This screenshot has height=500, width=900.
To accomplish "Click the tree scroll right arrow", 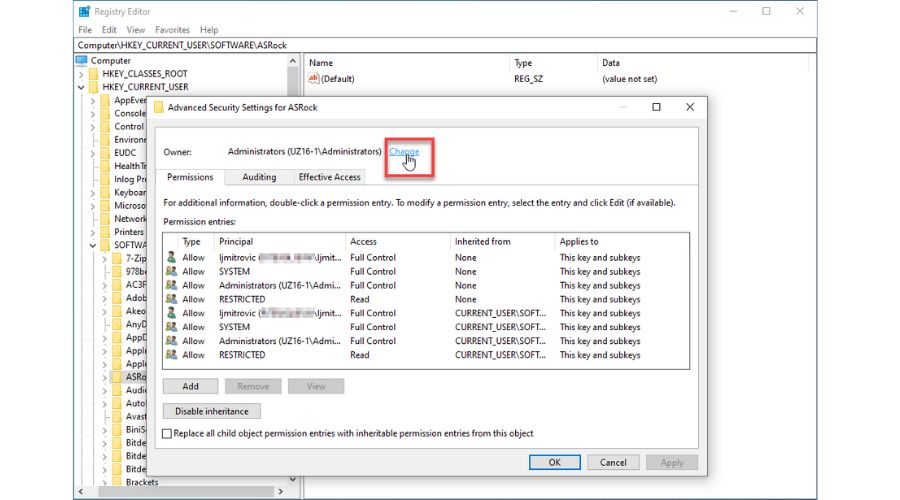I will coord(281,491).
